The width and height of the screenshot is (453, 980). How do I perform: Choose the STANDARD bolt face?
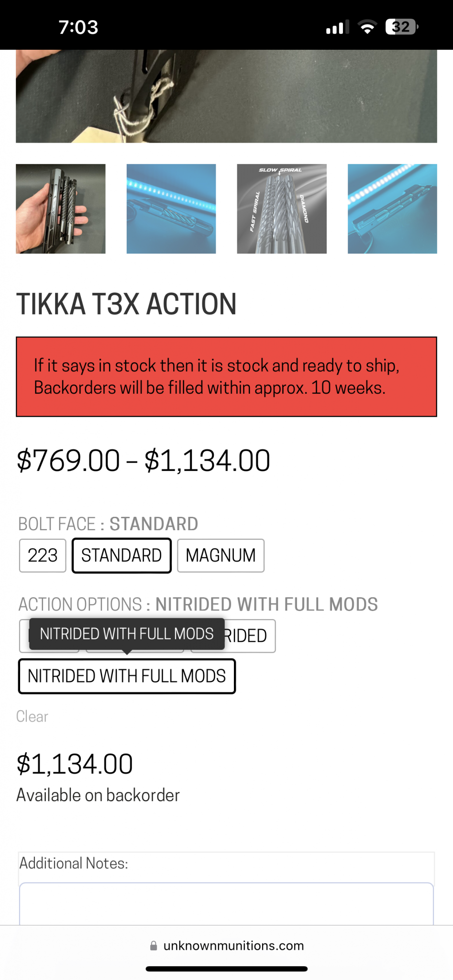point(122,556)
